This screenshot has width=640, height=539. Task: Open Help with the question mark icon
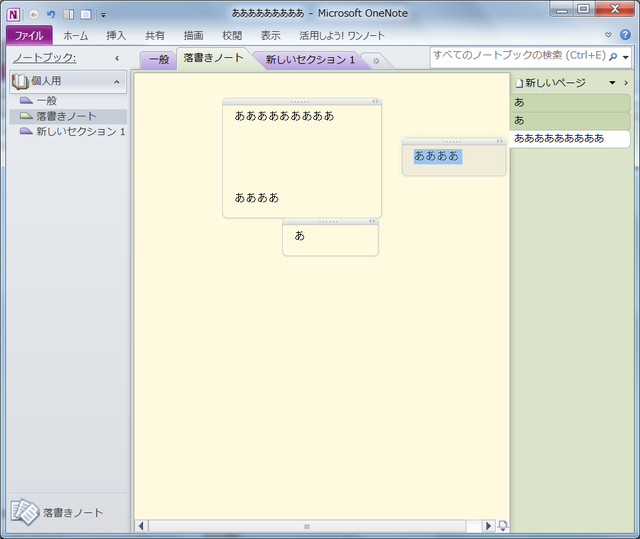tap(625, 35)
